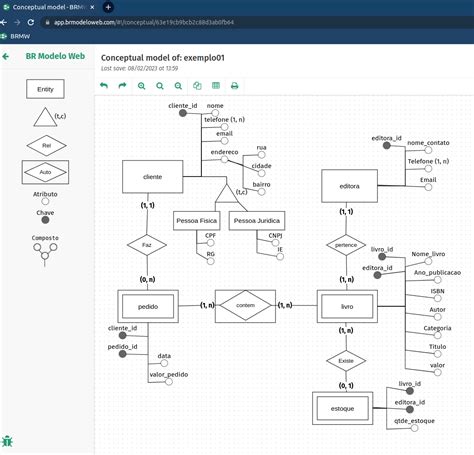This screenshot has height=455, width=474.
Task: Click the pedido_id key attribute
Action: pyautogui.click(x=123, y=354)
